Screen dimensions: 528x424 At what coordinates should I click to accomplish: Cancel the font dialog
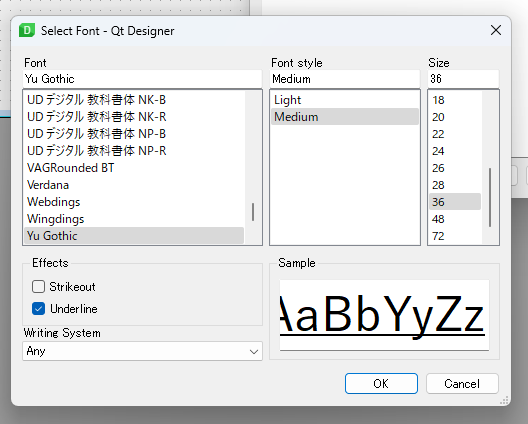(462, 384)
